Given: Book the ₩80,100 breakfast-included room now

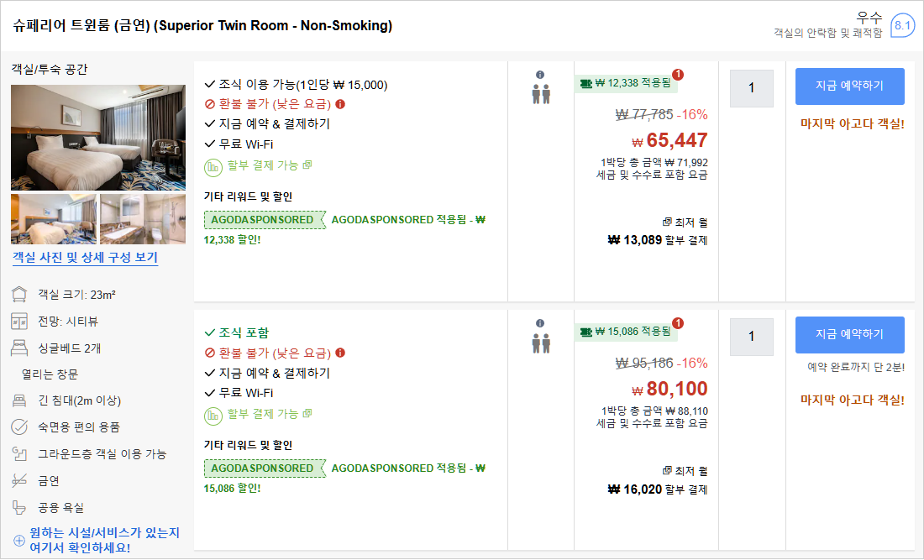Looking at the screenshot, I should pos(849,334).
